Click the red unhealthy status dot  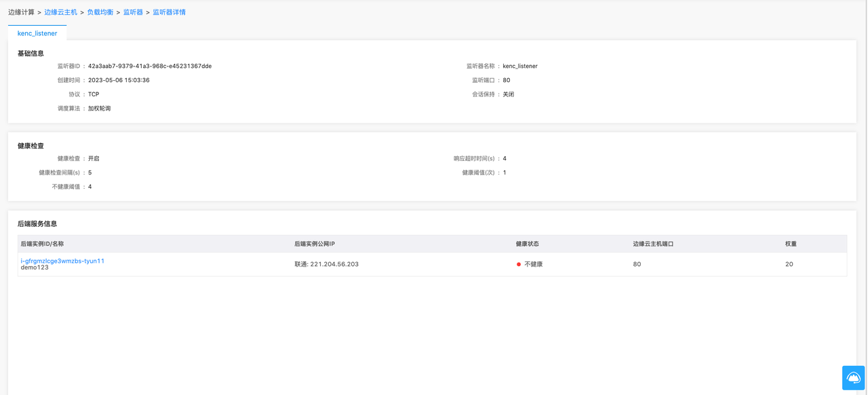click(x=519, y=264)
